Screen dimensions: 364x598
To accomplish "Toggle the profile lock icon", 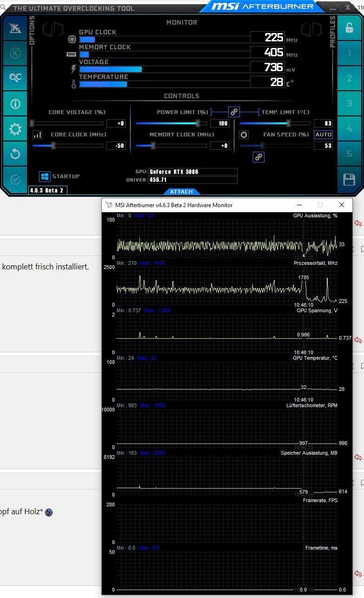I will click(x=349, y=28).
